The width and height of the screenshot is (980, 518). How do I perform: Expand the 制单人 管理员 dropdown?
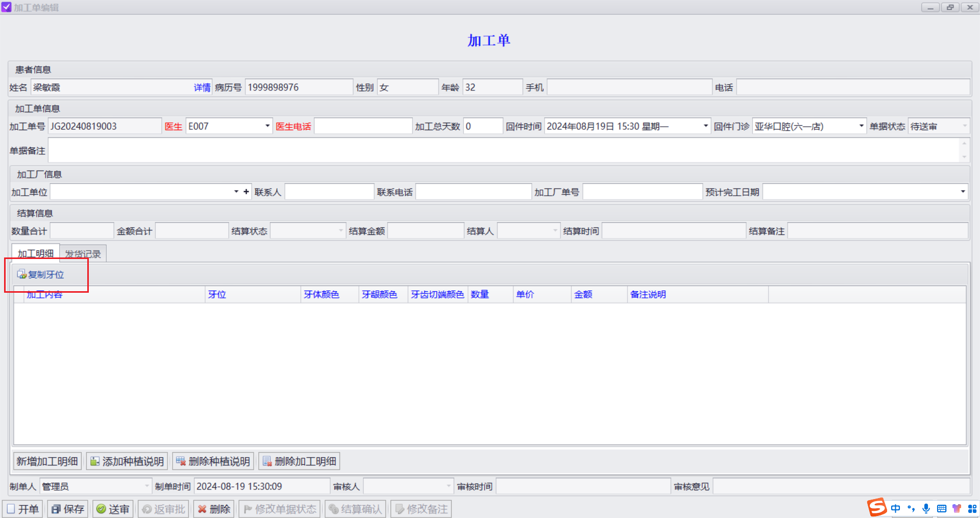tap(146, 486)
